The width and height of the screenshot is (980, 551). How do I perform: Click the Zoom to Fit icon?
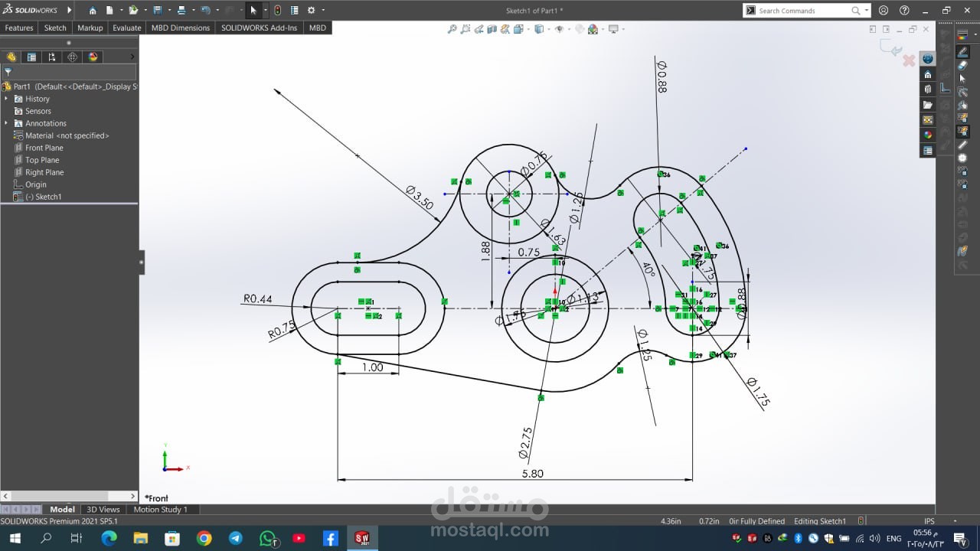[x=452, y=29]
